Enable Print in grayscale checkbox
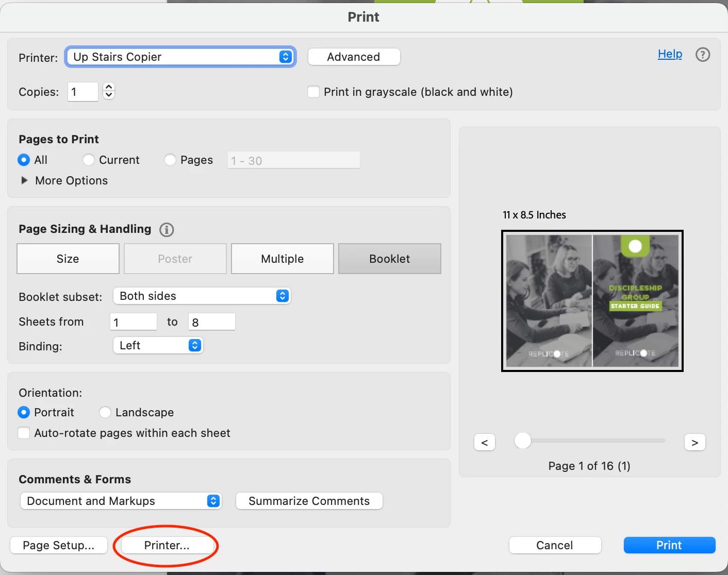 point(313,92)
